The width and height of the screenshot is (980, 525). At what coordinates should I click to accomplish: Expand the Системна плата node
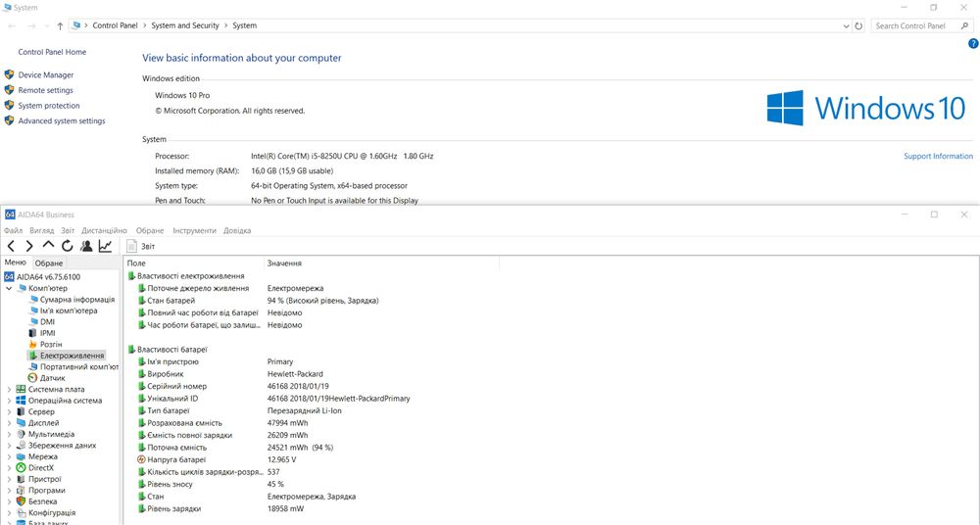point(9,390)
